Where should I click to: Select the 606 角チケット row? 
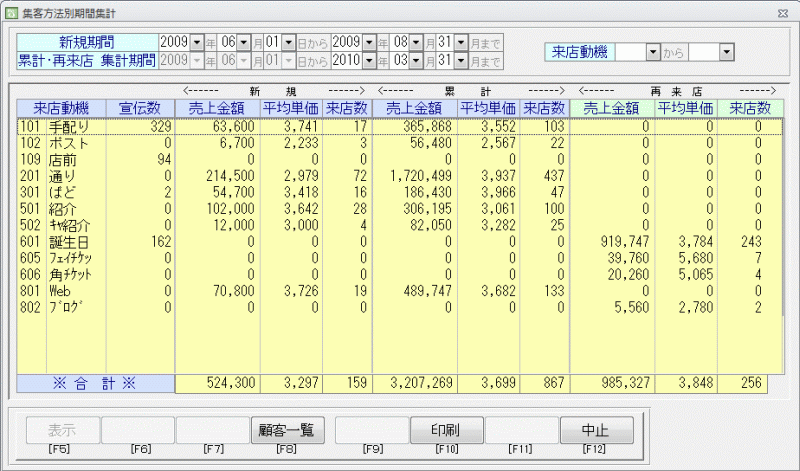pyautogui.click(x=399, y=275)
